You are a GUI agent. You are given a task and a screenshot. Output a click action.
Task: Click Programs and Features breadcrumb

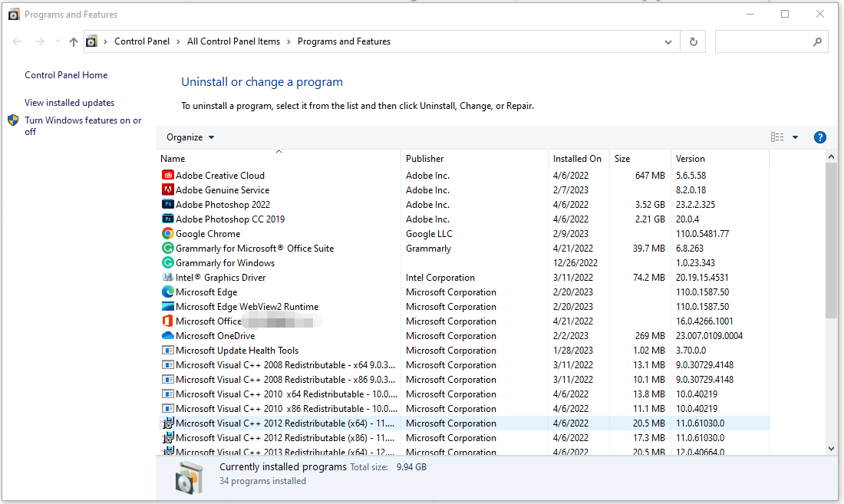(x=344, y=41)
